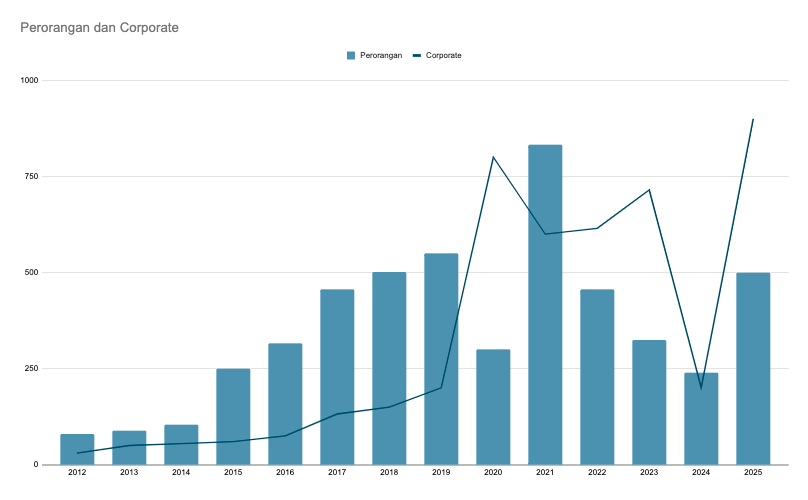Image resolution: width=808 pixels, height=500 pixels.
Task: Click the 750 y-axis label
Action: coord(32,176)
